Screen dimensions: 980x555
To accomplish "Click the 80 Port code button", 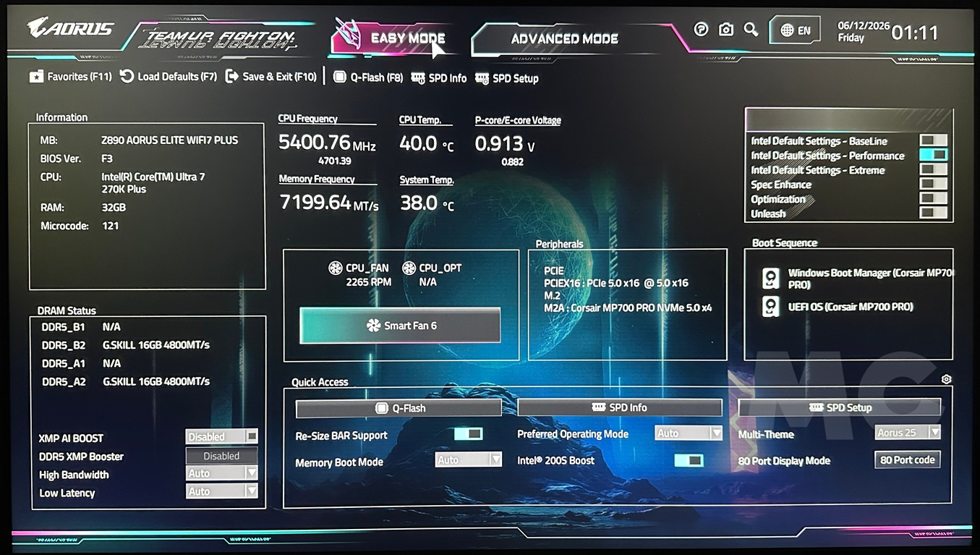I will tap(908, 459).
